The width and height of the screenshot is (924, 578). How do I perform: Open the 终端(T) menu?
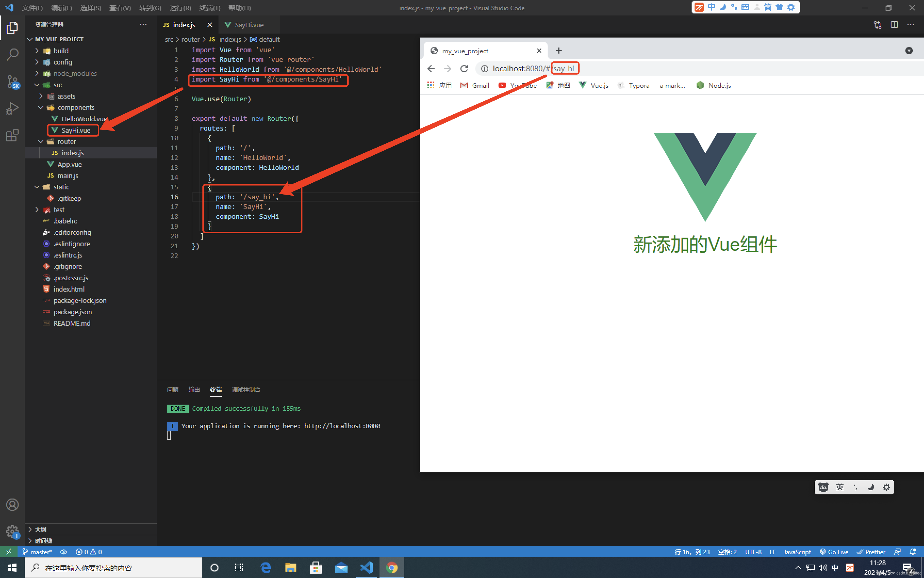click(209, 8)
